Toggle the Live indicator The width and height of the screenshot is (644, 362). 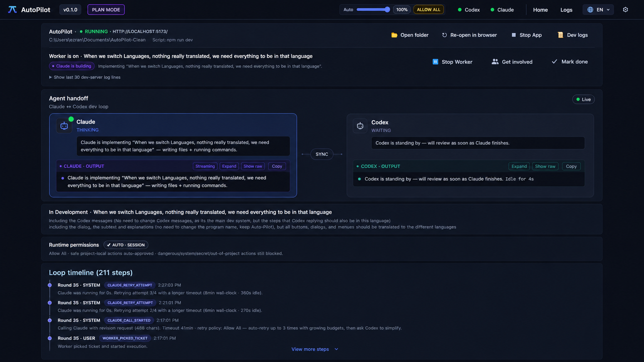click(583, 99)
